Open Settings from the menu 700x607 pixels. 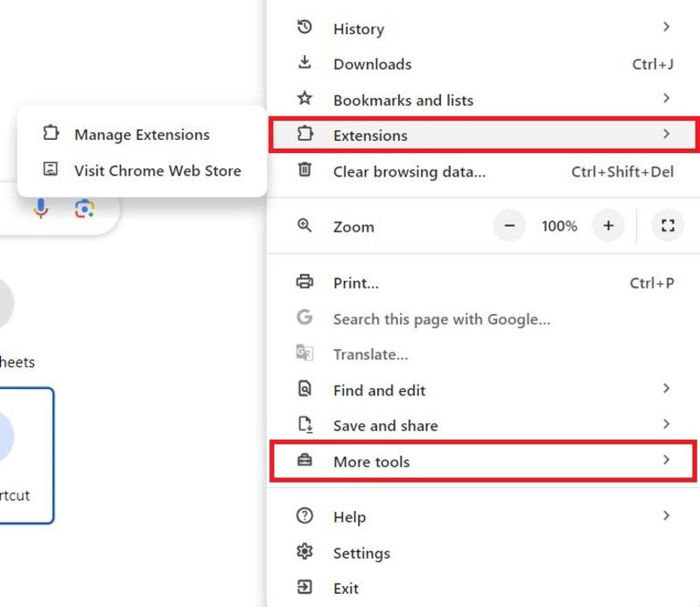[484, 553]
